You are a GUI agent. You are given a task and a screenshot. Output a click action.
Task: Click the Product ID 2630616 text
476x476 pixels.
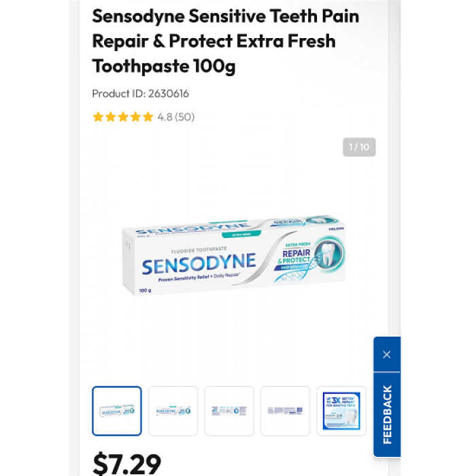click(141, 94)
